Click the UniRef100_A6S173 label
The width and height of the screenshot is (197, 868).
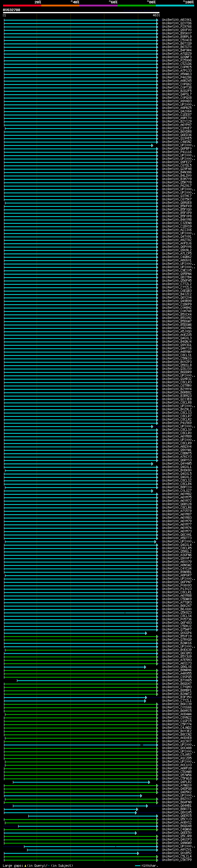coord(176,663)
